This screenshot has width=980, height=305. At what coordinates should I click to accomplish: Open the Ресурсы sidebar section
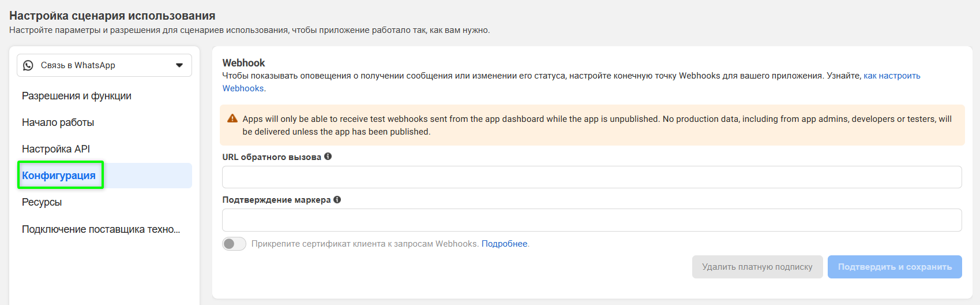[x=42, y=202]
